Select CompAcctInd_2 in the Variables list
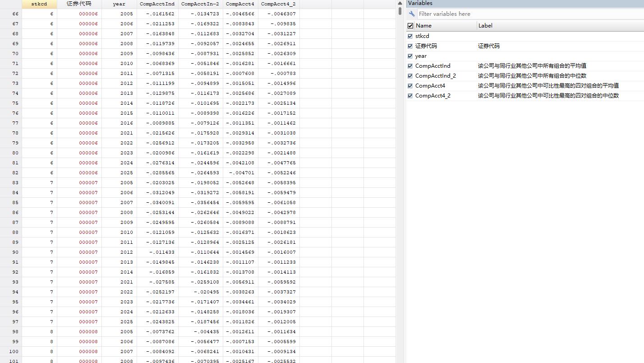Screen dimensions: 644x363 pyautogui.click(x=436, y=76)
